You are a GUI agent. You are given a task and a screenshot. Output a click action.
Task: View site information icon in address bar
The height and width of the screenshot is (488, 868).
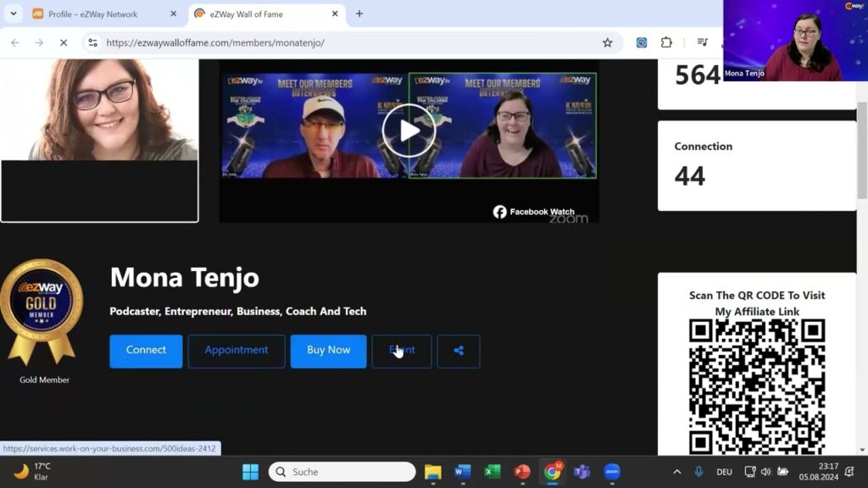click(93, 42)
